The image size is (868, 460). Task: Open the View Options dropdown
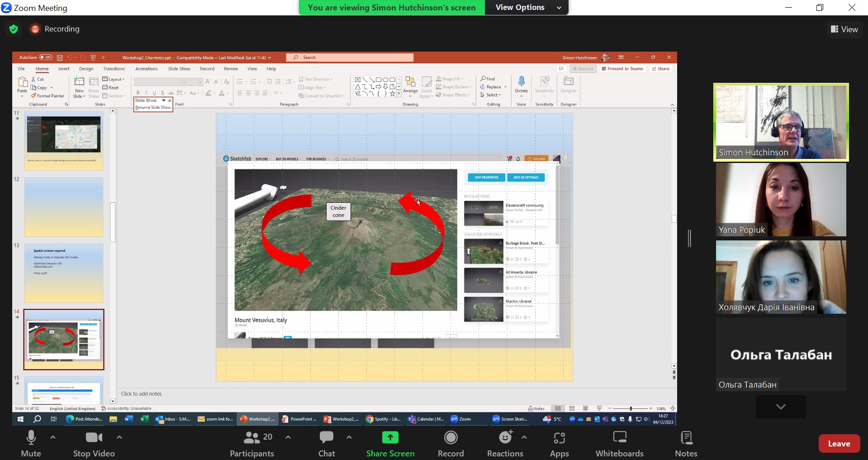tap(527, 7)
